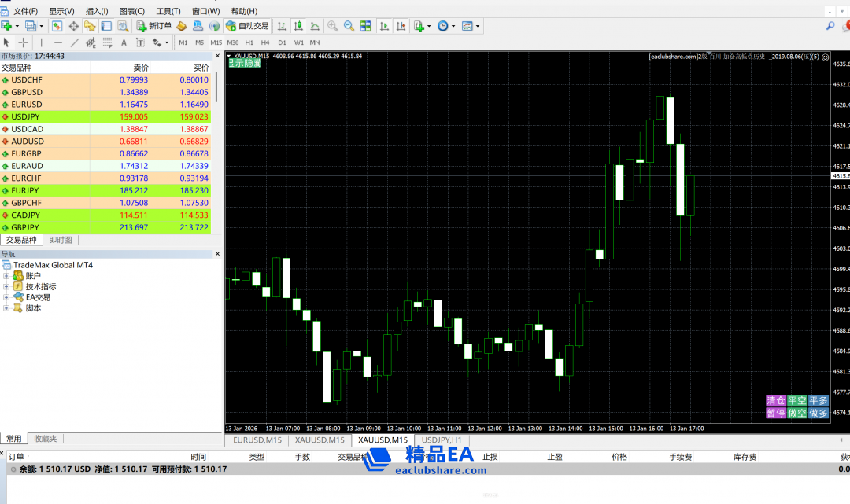Image resolution: width=850 pixels, height=504 pixels.
Task: Select the crosshair cursor tool
Action: point(24,42)
